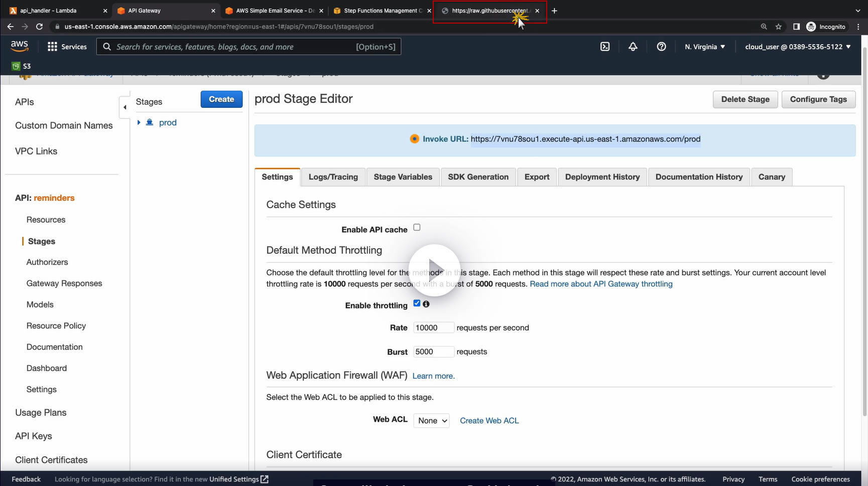Collapse the left navigation panel arrow

pos(125,107)
